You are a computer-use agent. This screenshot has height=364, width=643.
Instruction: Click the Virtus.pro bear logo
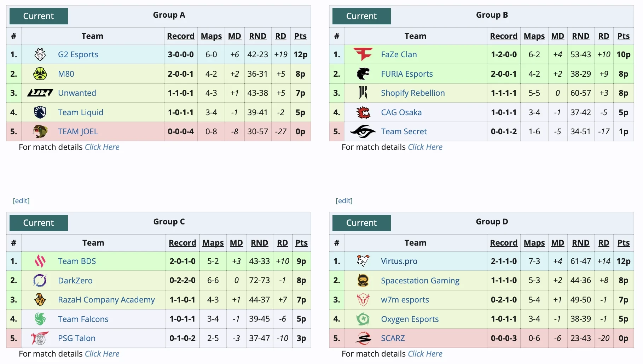point(363,261)
